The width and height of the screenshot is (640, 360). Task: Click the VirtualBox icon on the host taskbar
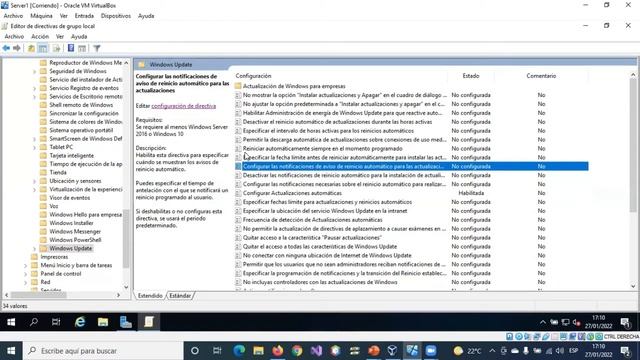coord(392,351)
